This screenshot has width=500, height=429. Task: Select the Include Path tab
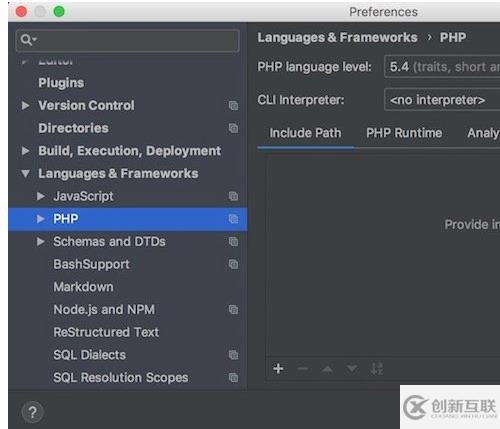click(x=305, y=133)
